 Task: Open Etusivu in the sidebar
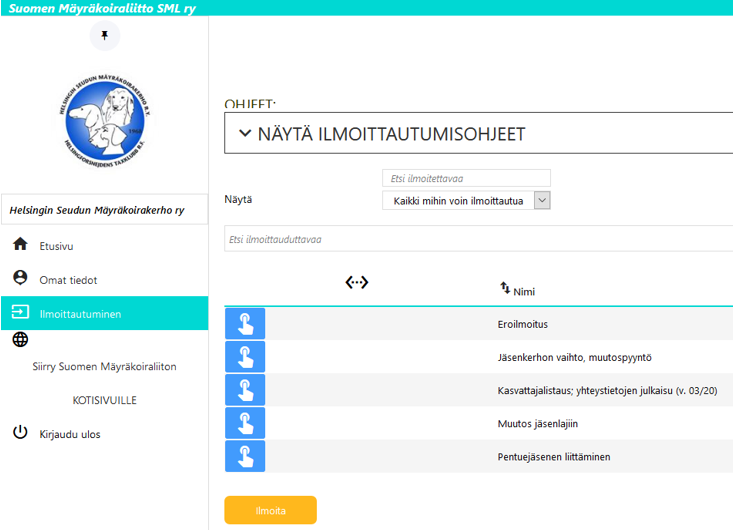[x=56, y=246]
